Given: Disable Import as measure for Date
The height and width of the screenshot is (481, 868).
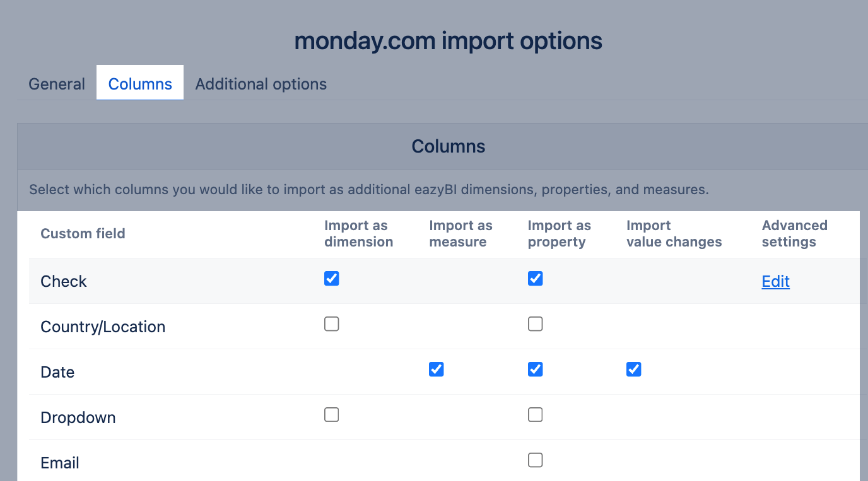Looking at the screenshot, I should click(x=437, y=369).
